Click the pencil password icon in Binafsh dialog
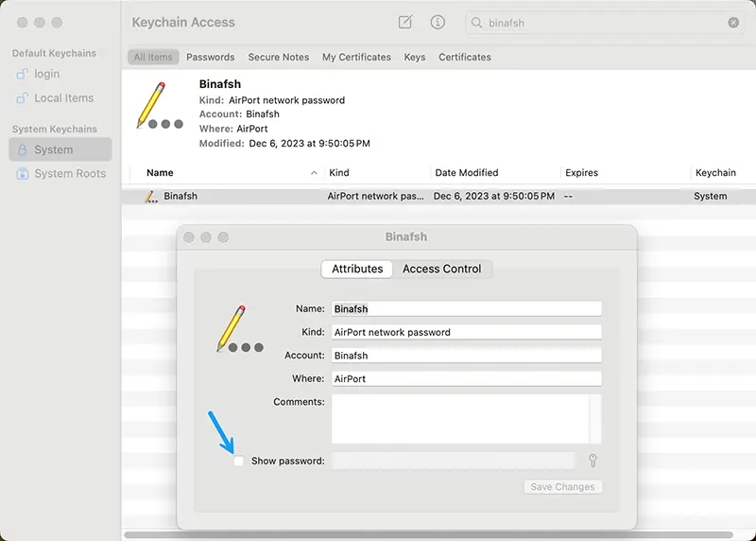Image resolution: width=756 pixels, height=541 pixels. [240, 328]
